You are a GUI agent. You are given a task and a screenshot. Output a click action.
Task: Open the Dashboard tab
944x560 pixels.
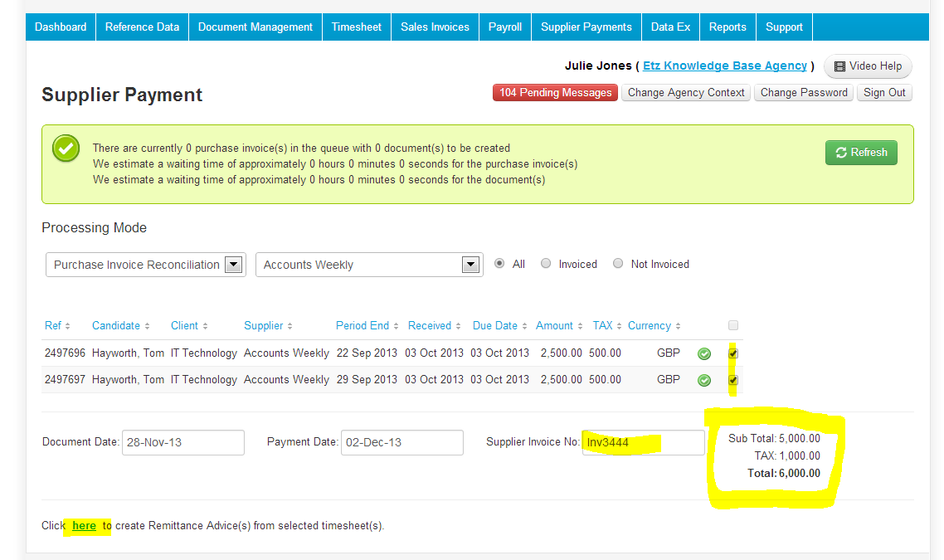[x=61, y=27]
